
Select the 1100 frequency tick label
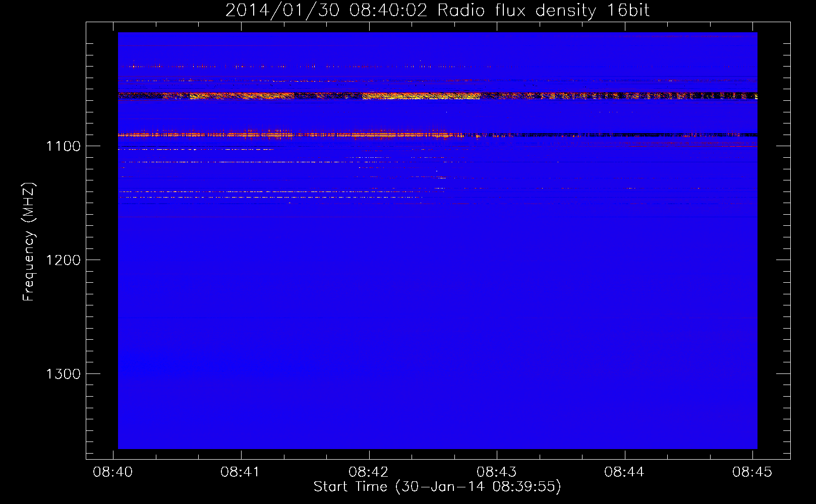(x=64, y=146)
